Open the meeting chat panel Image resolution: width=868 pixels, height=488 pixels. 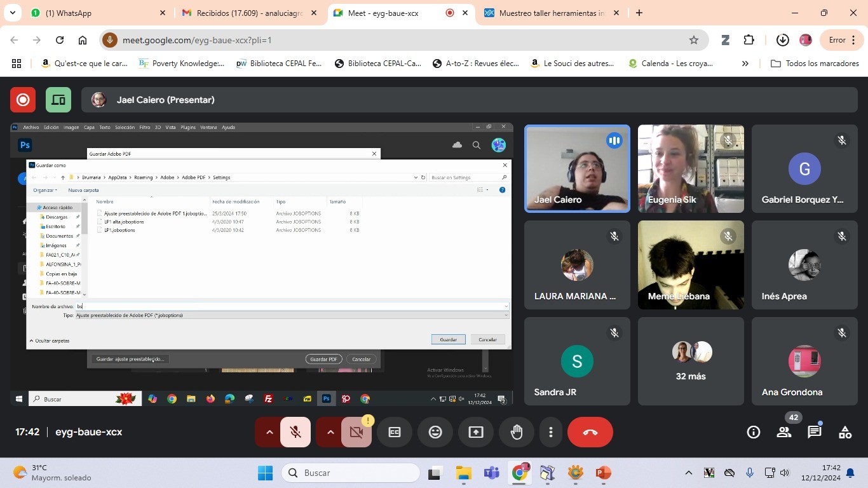pos(814,432)
